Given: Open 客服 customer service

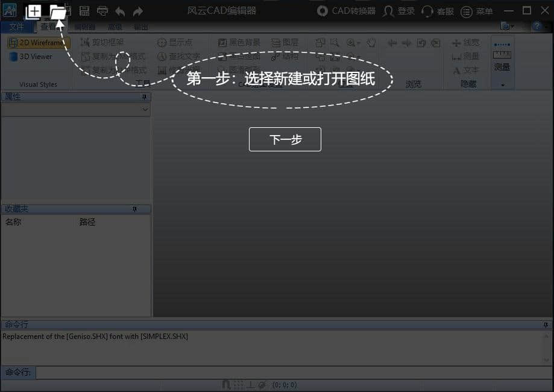Looking at the screenshot, I should 438,11.
